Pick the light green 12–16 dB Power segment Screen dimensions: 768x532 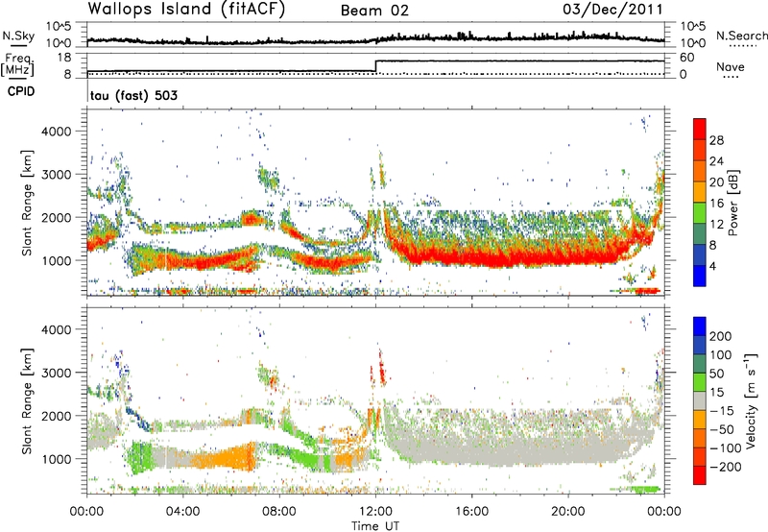pos(700,213)
